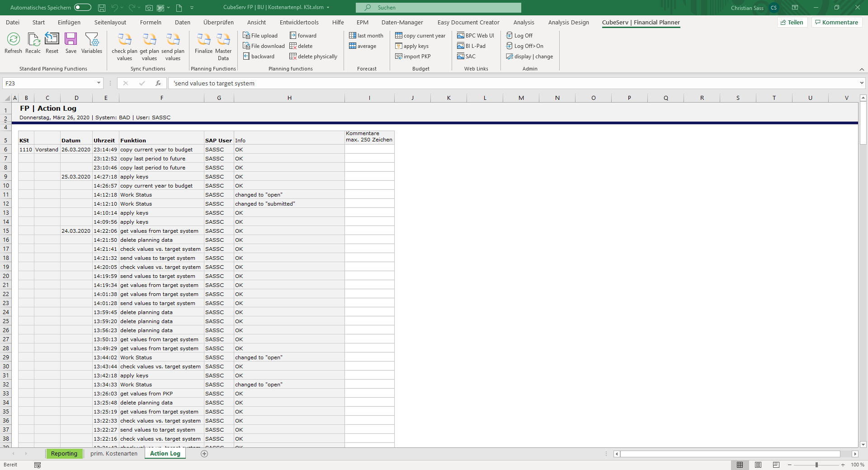The height and width of the screenshot is (470, 868).
Task: Open Master Data function
Action: click(223, 47)
